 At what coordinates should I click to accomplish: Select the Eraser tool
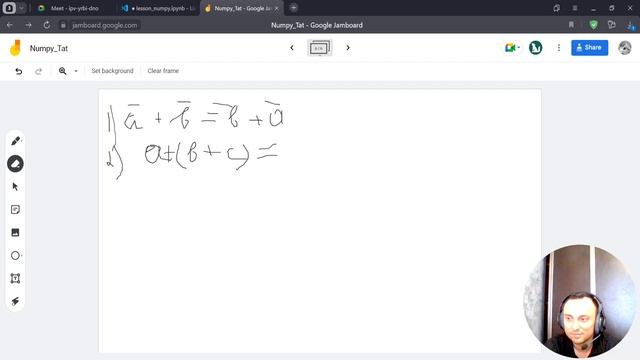point(16,164)
